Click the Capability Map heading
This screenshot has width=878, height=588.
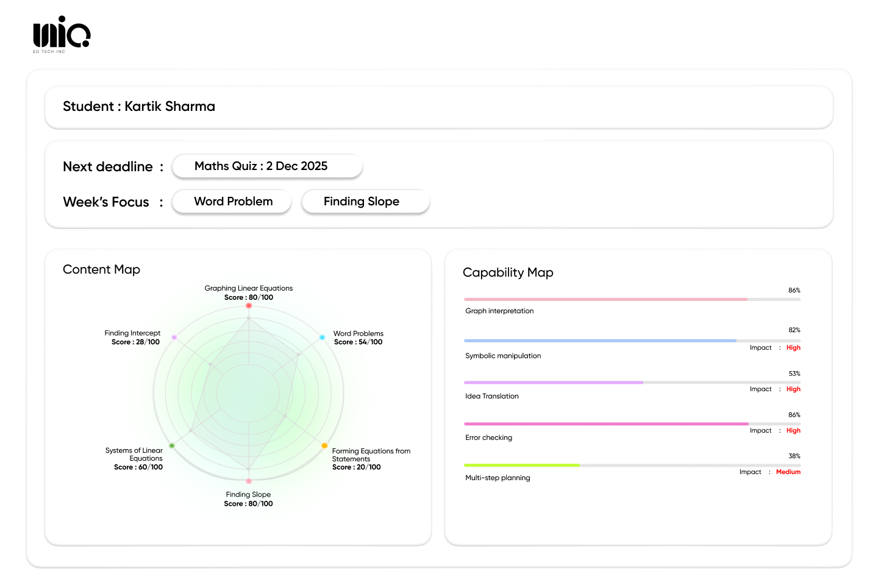(508, 272)
